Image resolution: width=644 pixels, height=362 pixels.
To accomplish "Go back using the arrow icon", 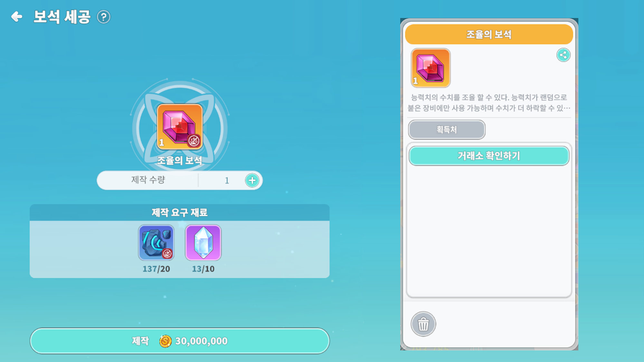I will [x=17, y=16].
